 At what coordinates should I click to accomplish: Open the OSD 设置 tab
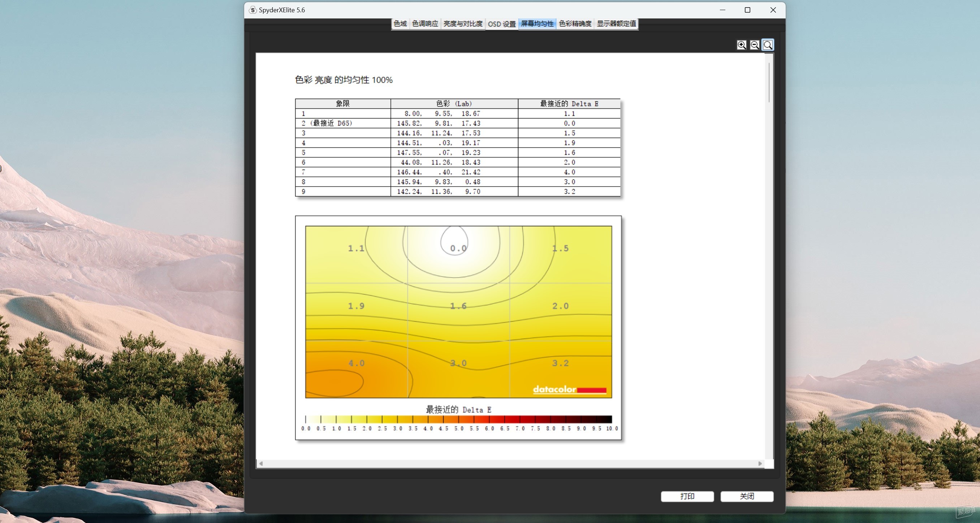(x=501, y=24)
